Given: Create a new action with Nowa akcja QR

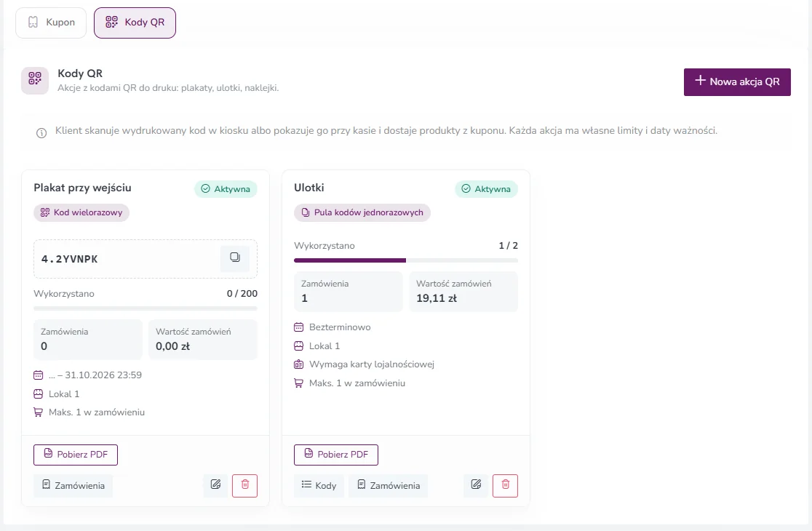Looking at the screenshot, I should pyautogui.click(x=737, y=81).
